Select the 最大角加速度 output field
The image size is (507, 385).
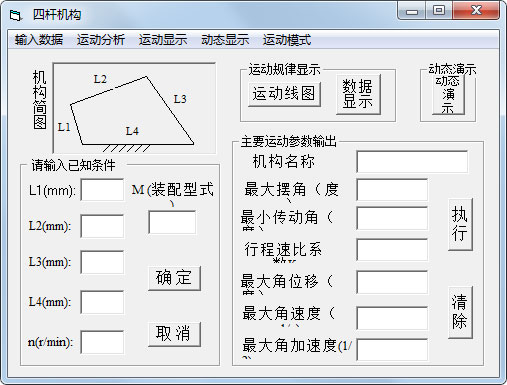click(x=392, y=350)
